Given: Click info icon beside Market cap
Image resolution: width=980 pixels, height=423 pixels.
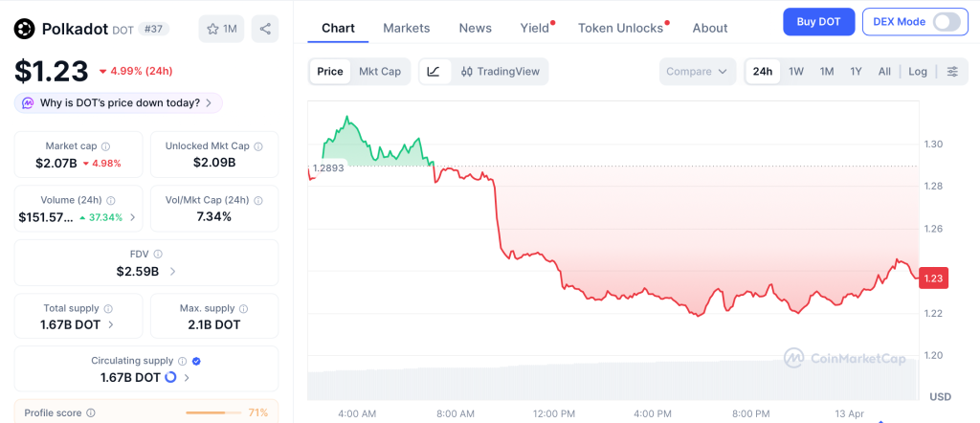Looking at the screenshot, I should pyautogui.click(x=105, y=146).
